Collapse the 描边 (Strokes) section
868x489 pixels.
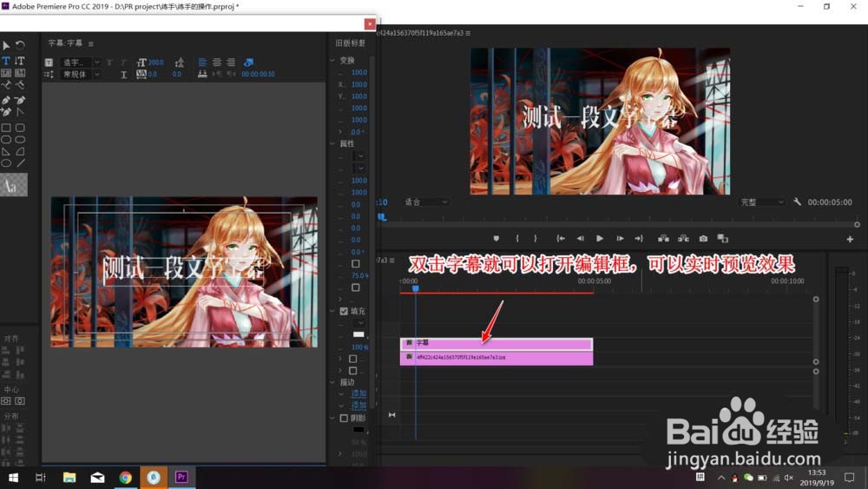click(332, 382)
